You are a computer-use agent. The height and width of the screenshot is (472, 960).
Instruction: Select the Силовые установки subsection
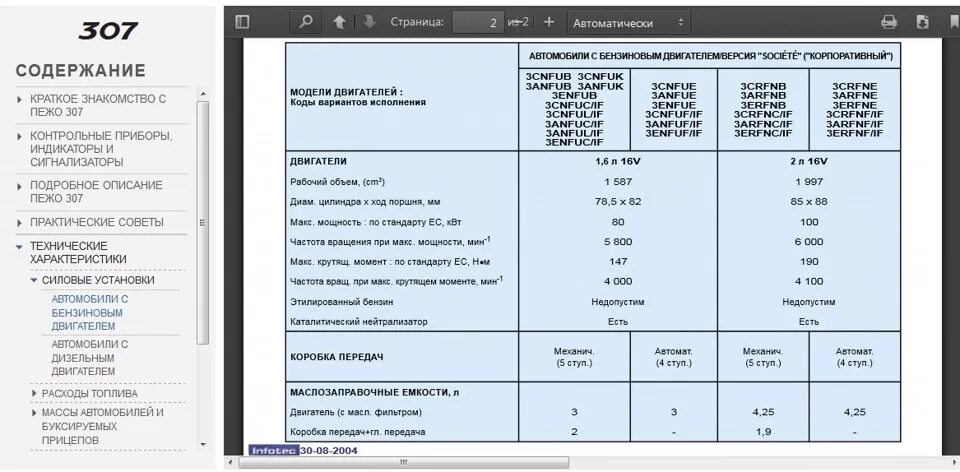click(x=98, y=280)
